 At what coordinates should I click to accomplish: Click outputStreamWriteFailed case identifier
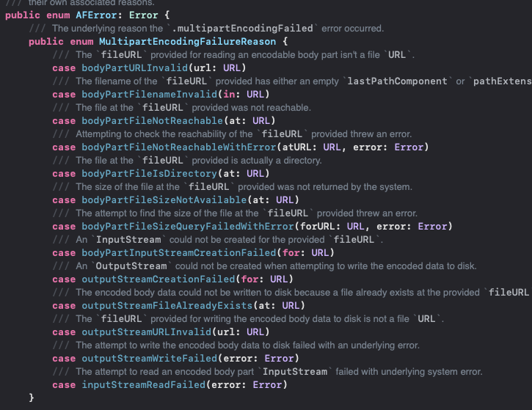tap(149, 359)
